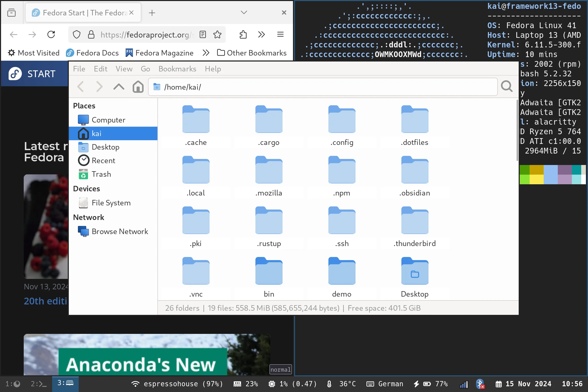Navigate to home directory
This screenshot has height=392, width=588.
(x=138, y=86)
